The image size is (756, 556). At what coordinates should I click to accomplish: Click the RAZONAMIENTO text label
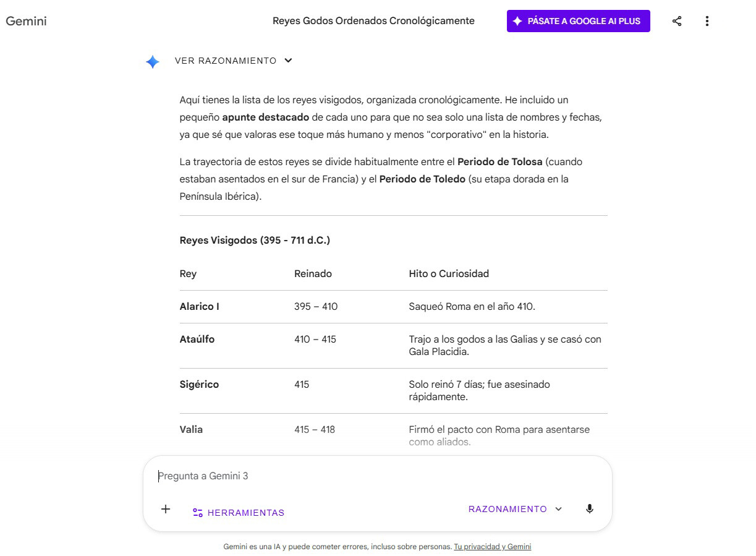pyautogui.click(x=508, y=508)
